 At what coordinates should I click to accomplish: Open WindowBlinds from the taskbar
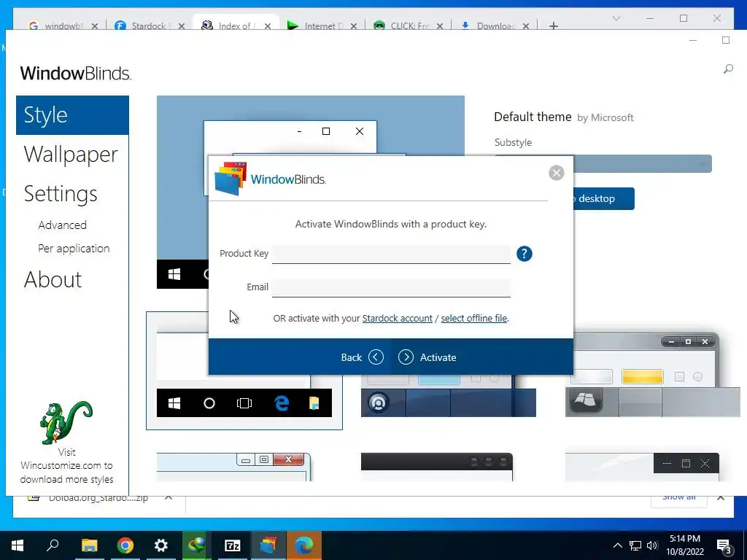point(268,545)
